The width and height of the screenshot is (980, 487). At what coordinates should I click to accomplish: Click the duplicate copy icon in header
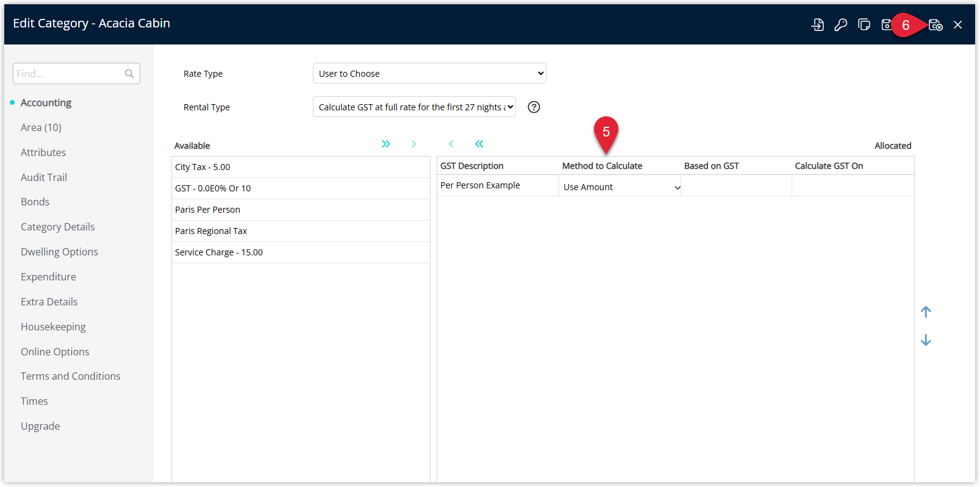point(864,25)
